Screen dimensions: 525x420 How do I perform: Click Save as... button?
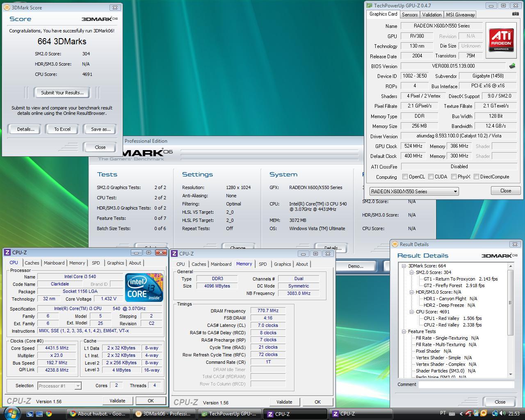coord(100,129)
